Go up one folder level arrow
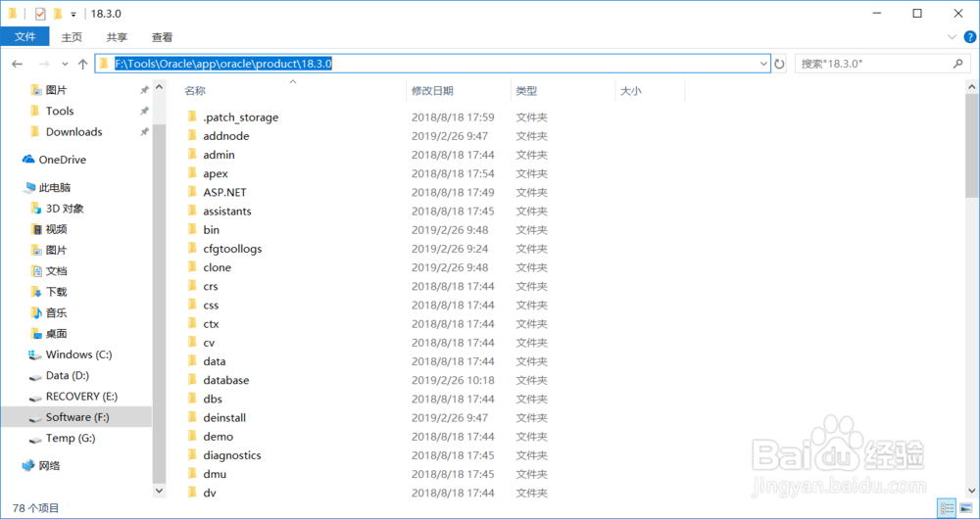 (x=82, y=64)
